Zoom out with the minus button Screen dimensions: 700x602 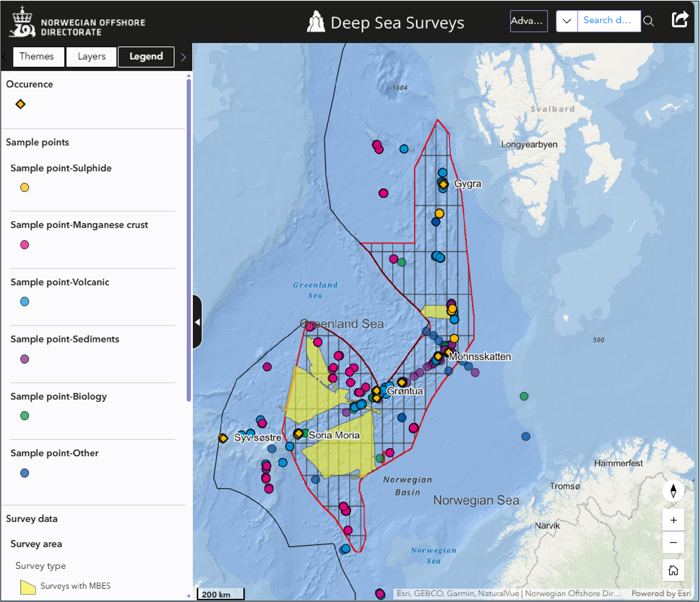[673, 543]
